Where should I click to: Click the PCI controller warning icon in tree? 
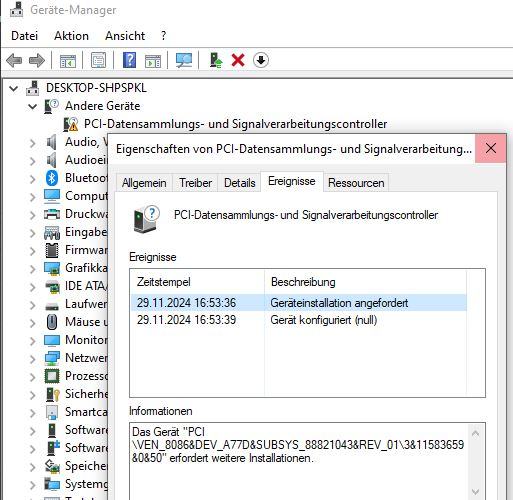71,124
